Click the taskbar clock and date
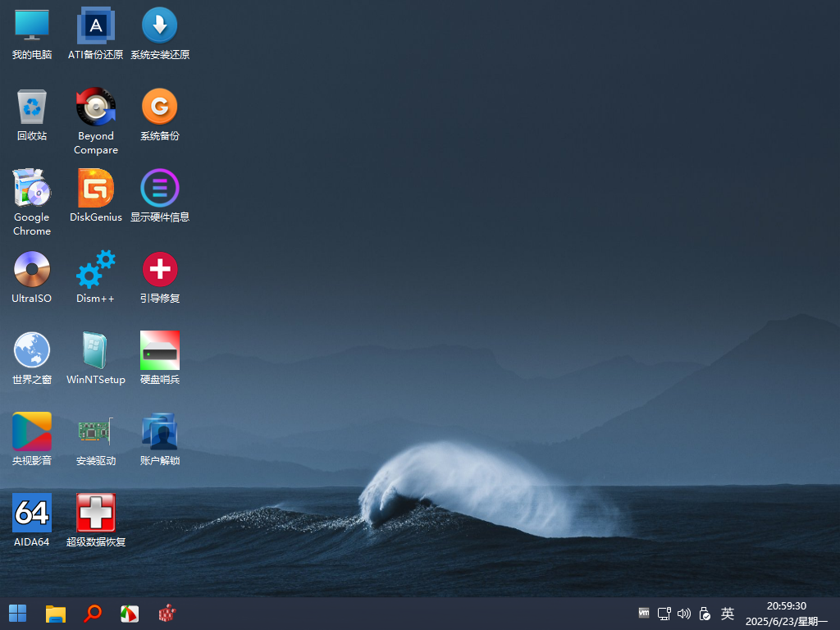 pos(786,614)
